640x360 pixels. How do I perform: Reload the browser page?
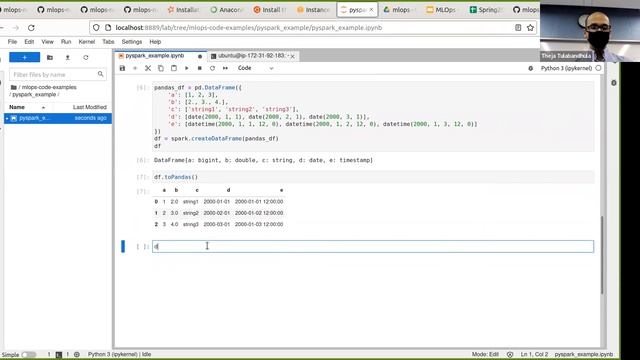pyautogui.click(x=31, y=28)
